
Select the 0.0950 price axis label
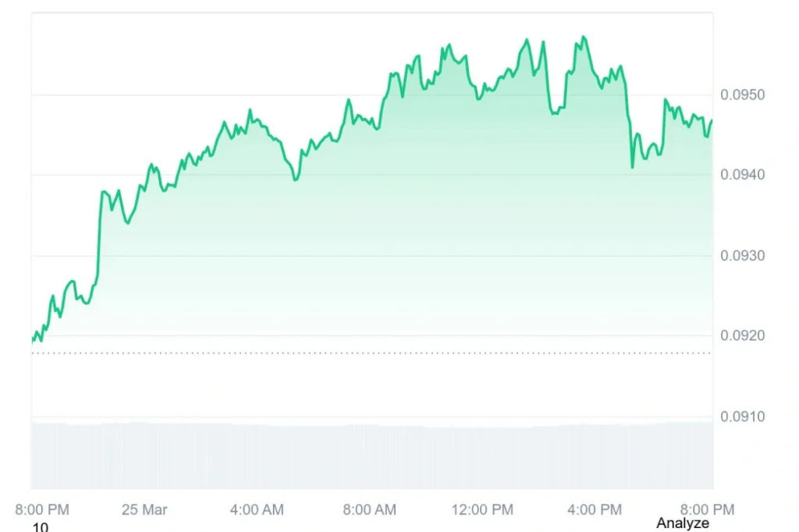(743, 95)
